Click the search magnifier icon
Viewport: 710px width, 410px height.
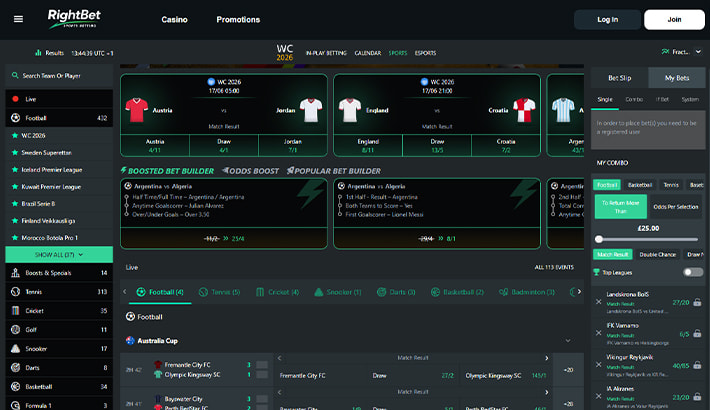[x=15, y=76]
